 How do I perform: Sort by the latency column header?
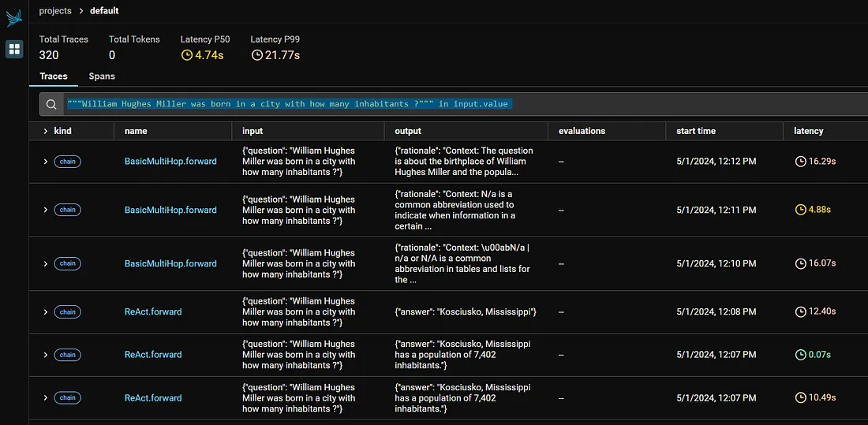tap(809, 131)
